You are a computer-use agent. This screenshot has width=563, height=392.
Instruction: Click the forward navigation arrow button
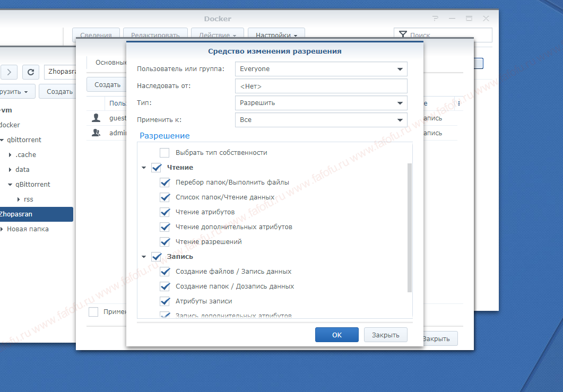tap(9, 72)
